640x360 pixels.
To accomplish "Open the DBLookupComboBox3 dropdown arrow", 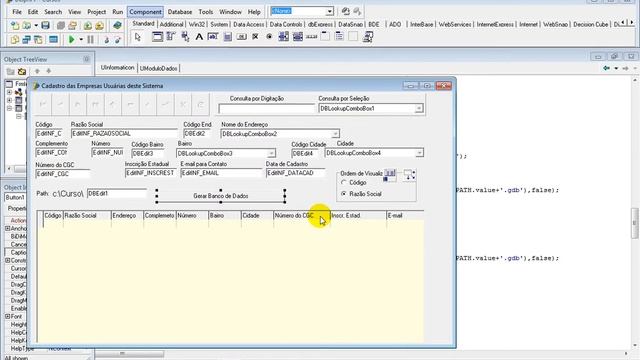I will [x=271, y=153].
